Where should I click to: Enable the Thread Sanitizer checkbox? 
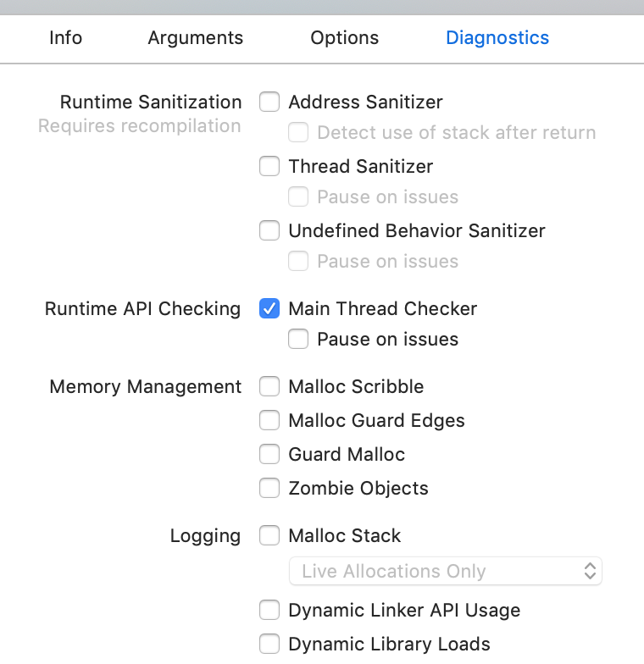tap(269, 166)
